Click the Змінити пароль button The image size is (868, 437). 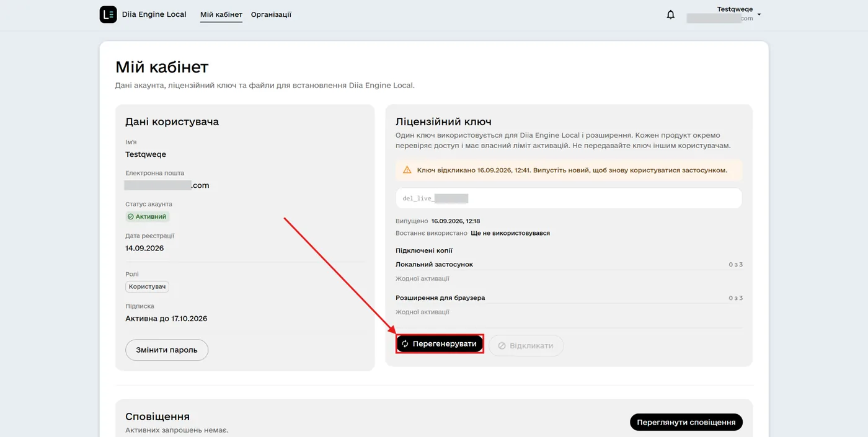pyautogui.click(x=167, y=350)
